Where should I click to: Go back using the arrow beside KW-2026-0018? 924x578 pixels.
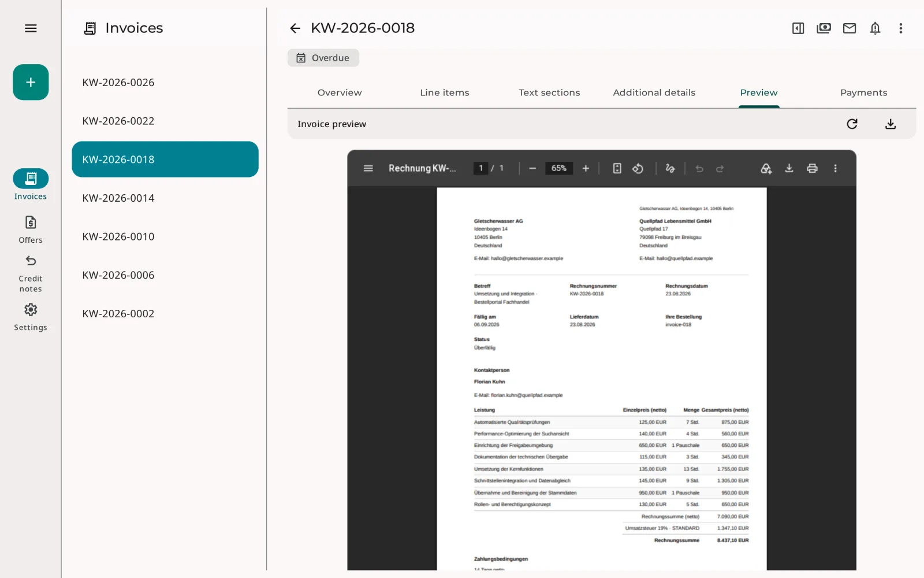[x=295, y=28]
